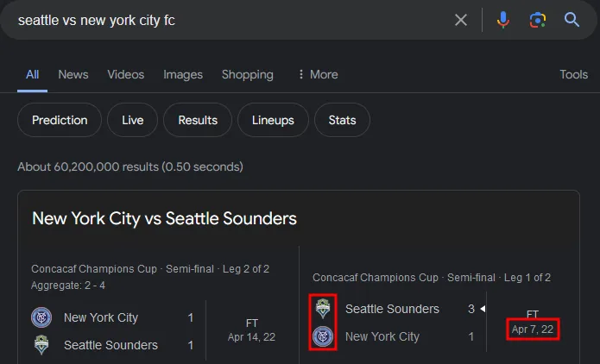Viewport: 600px width, 364px height.
Task: Click New York City crest in Leg 2
Action: click(41, 317)
